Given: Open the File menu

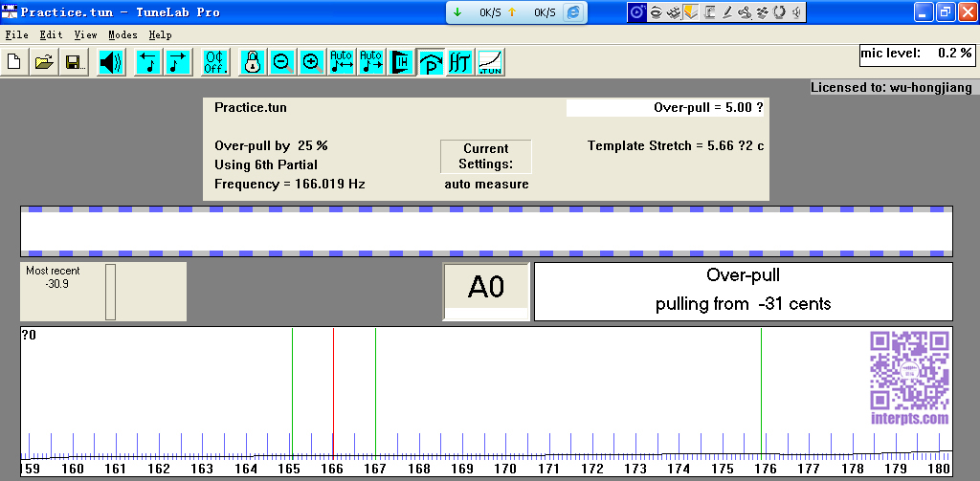Looking at the screenshot, I should point(16,34).
